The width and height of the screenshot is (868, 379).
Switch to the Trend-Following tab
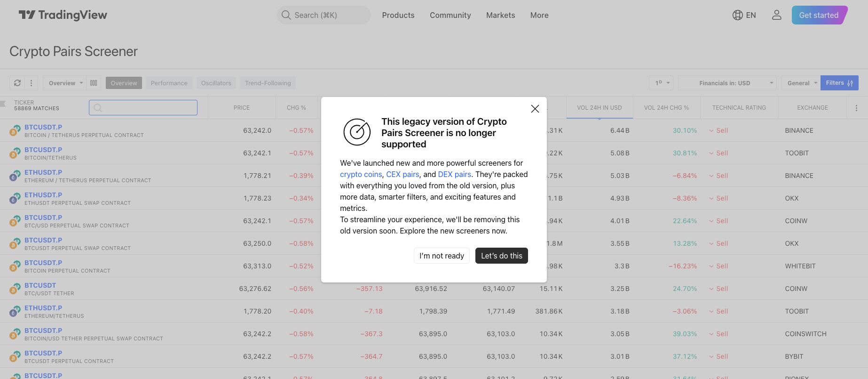click(268, 83)
